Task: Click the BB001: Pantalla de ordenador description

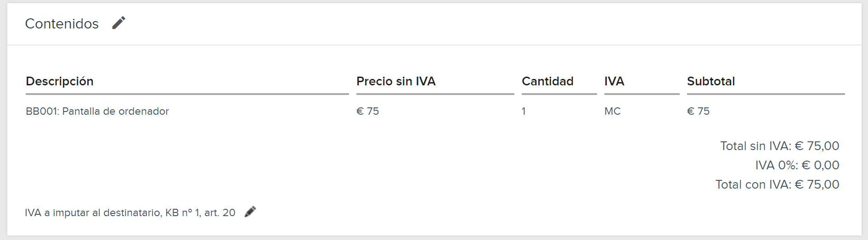Action: pos(97,111)
